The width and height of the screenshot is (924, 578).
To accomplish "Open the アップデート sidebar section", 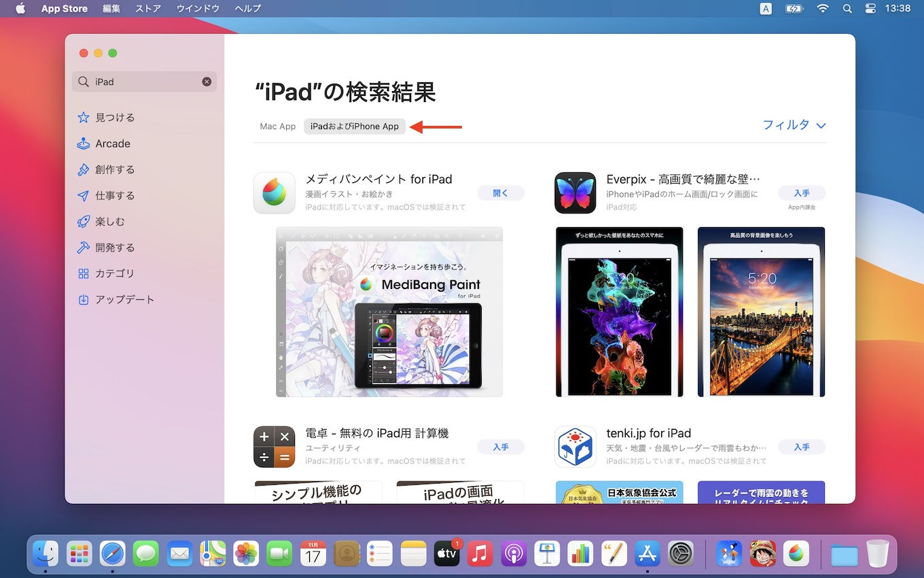I will point(116,299).
